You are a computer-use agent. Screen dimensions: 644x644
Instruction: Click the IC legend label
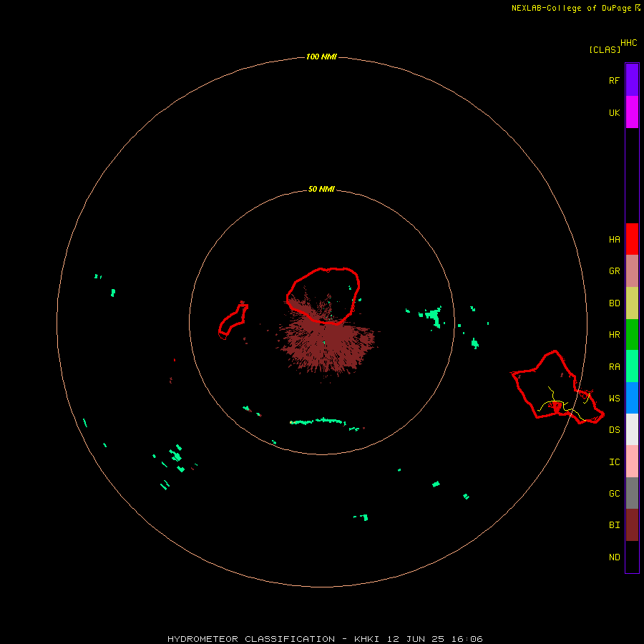point(614,462)
